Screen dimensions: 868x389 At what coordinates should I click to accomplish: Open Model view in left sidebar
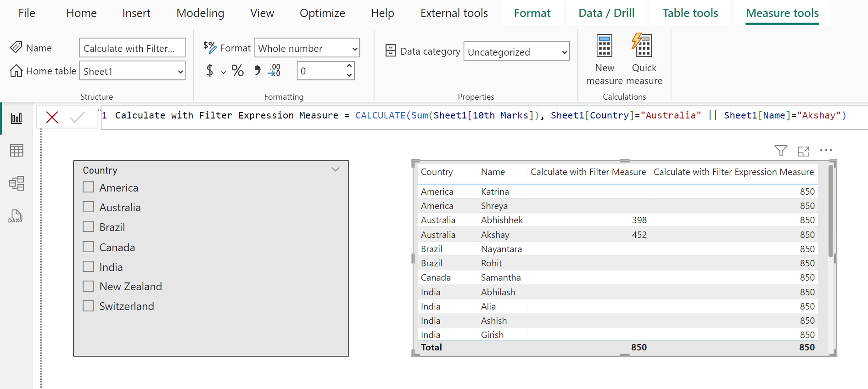[x=17, y=184]
